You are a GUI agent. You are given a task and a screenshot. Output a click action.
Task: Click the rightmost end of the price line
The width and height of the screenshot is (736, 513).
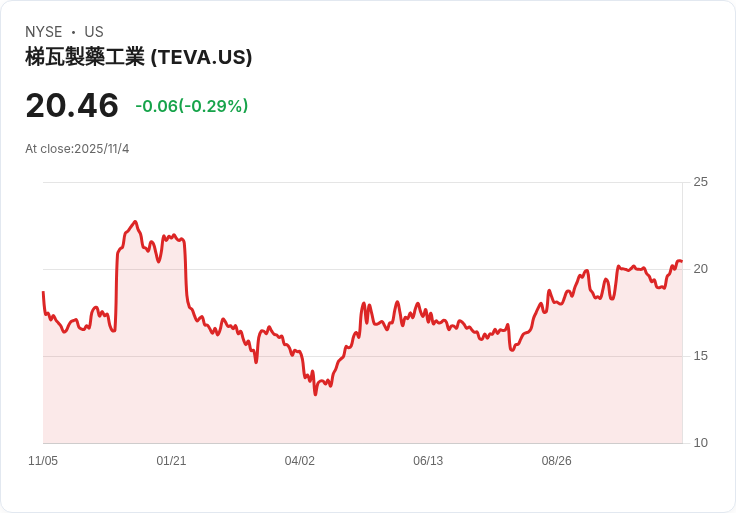point(681,262)
